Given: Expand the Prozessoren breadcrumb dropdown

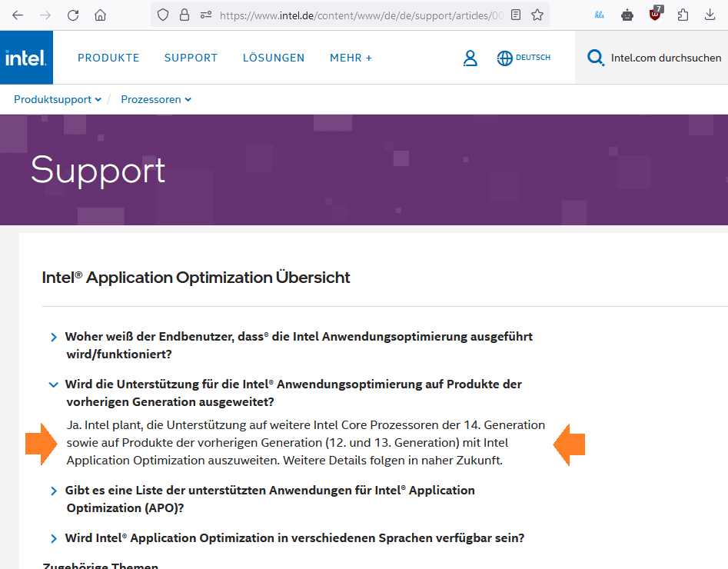Looking at the screenshot, I should 156,99.
